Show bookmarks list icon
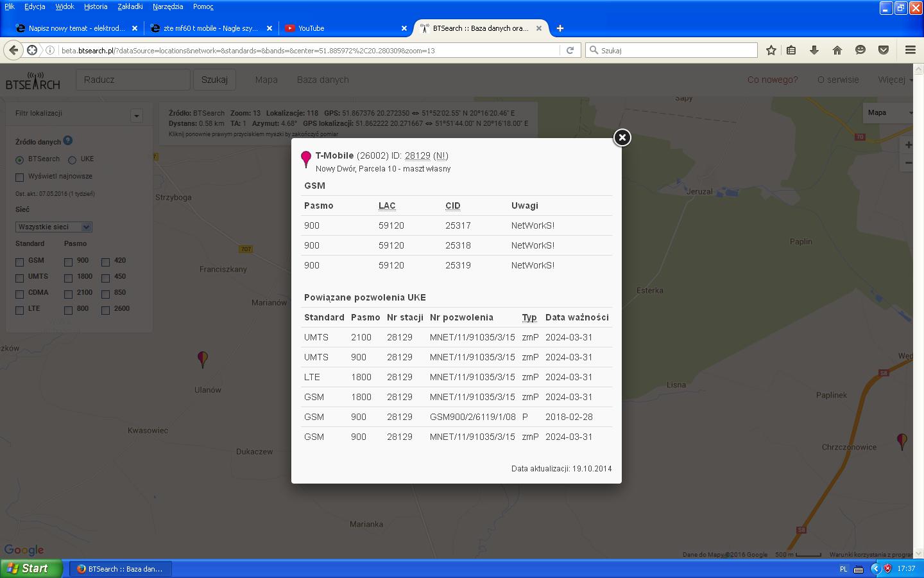This screenshot has height=578, width=924. (x=791, y=50)
